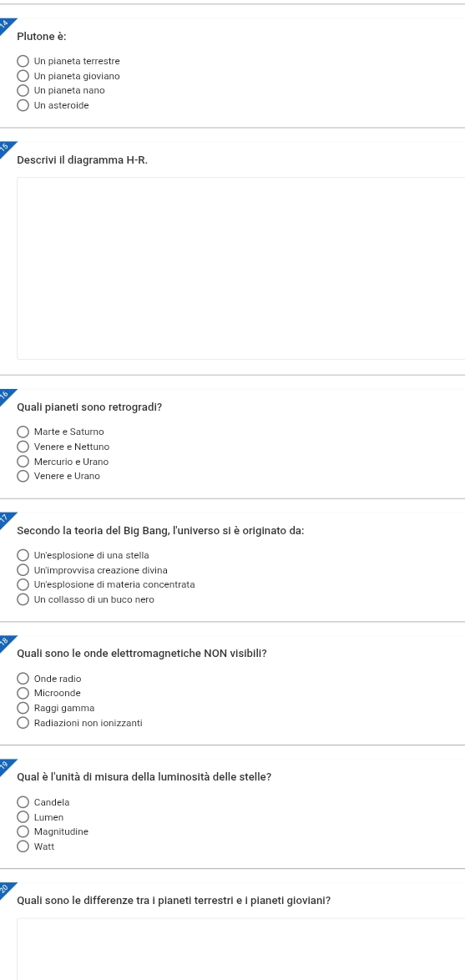Image resolution: width=465 pixels, height=980 pixels.
Task: Select 'Marte e Saturno' answer
Action: pyautogui.click(x=23, y=432)
